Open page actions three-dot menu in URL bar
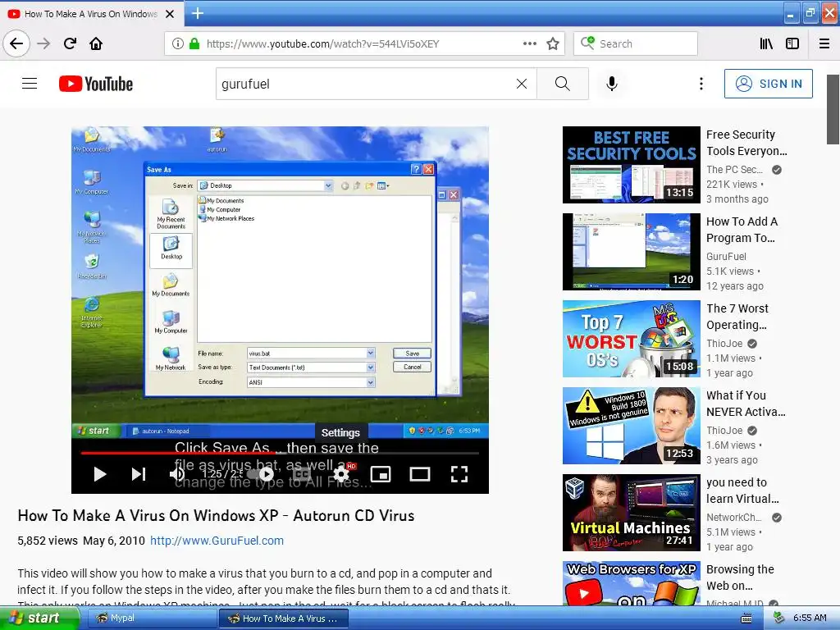This screenshot has height=630, width=840. (530, 43)
